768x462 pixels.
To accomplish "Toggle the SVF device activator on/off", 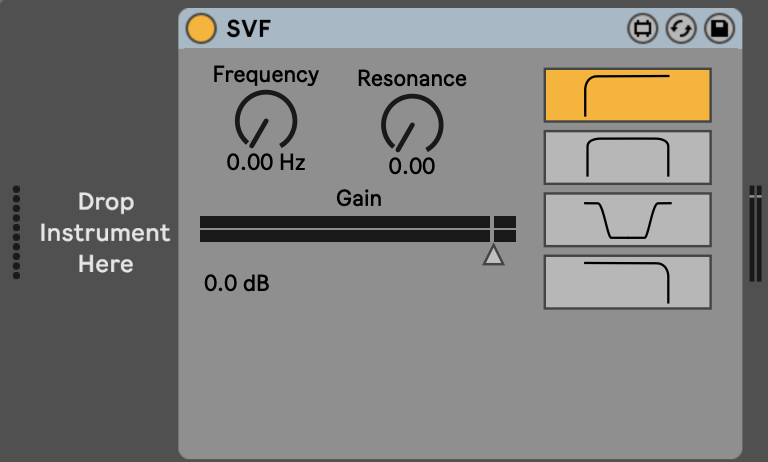I will pos(202,29).
